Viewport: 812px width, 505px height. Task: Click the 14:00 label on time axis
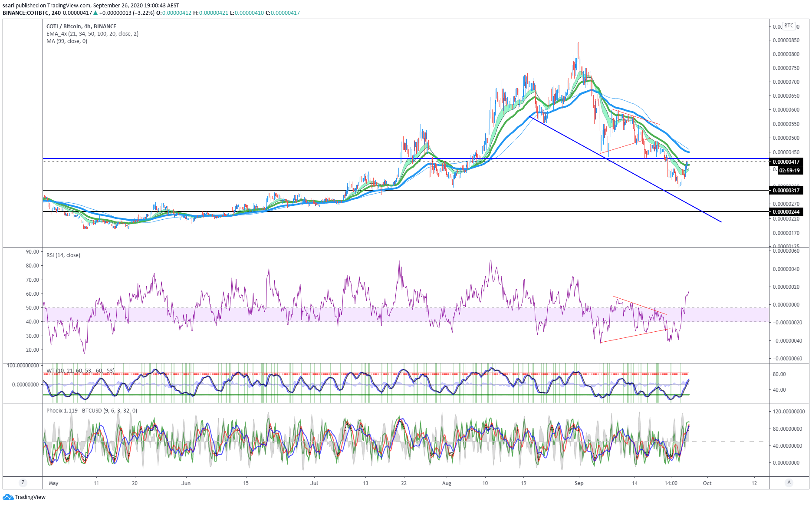click(671, 483)
